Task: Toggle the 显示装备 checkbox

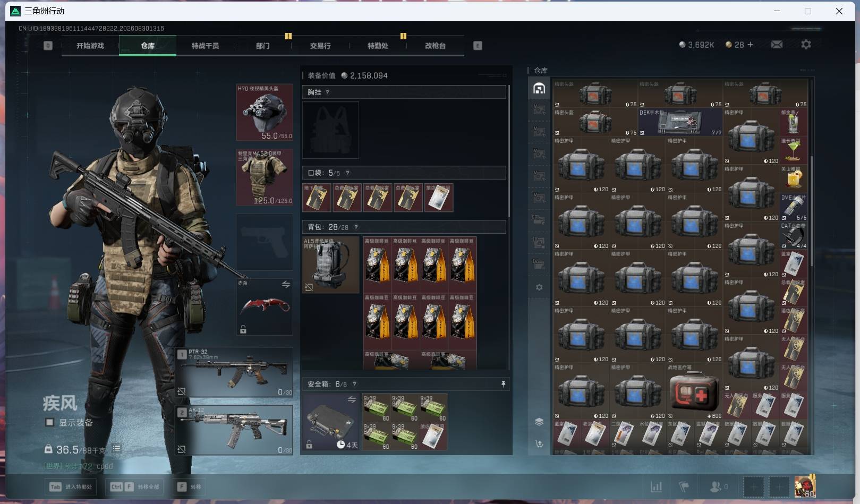Action: coord(49,422)
